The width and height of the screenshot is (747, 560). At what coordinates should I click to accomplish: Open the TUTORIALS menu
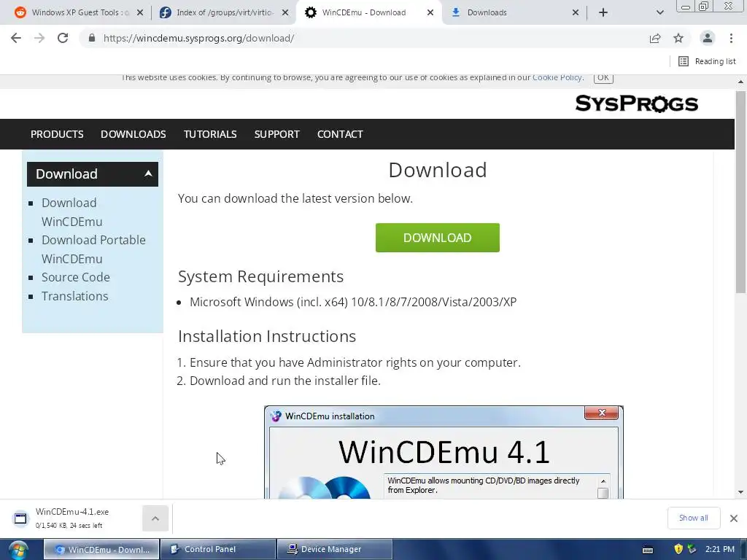pos(210,134)
